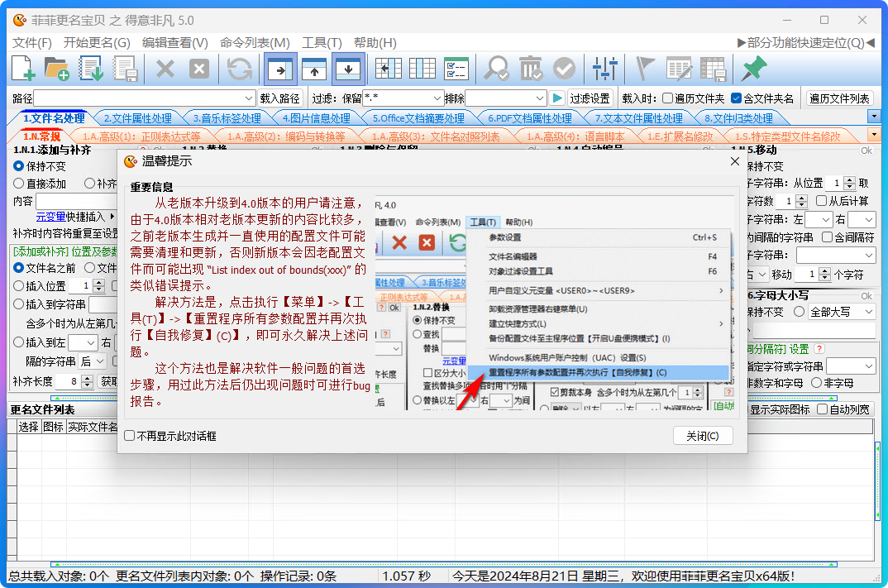Check the 自动列宽 checkbox

(x=823, y=409)
